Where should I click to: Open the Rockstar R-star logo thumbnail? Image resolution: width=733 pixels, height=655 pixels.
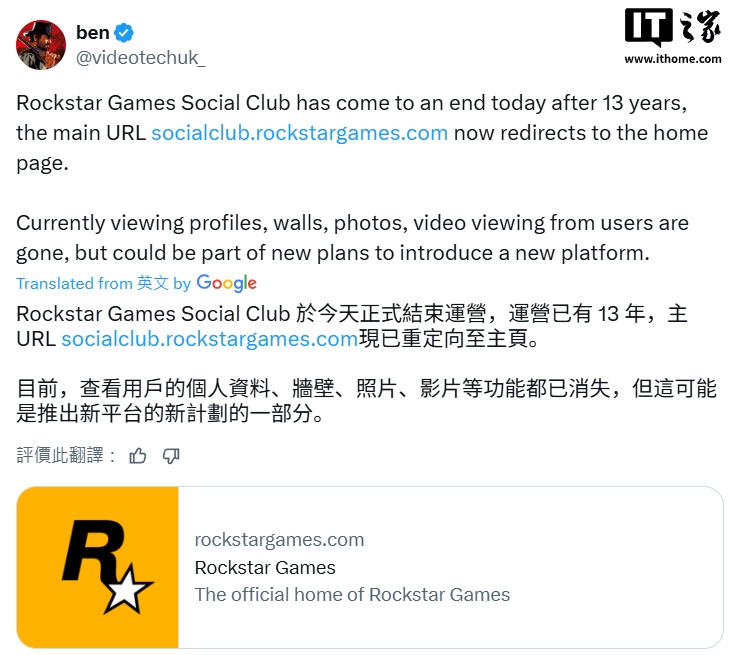98,567
